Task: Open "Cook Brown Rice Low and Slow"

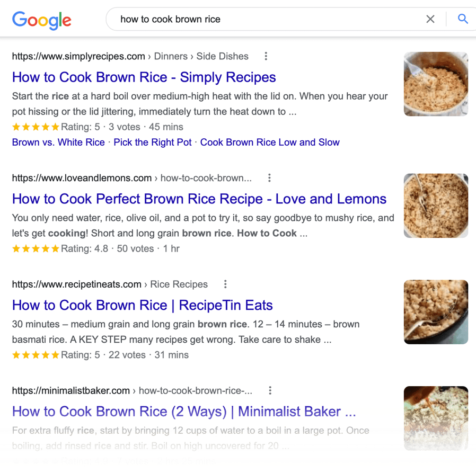Action: (x=270, y=142)
